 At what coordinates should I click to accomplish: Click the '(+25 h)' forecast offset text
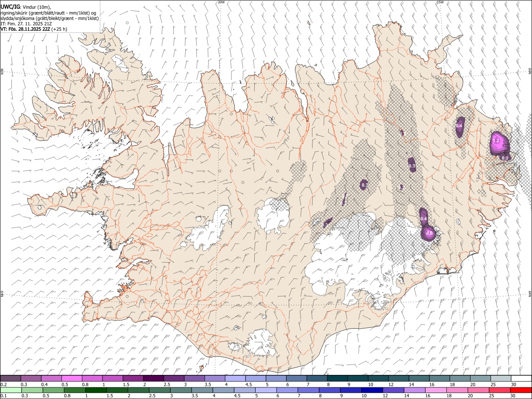59,29
